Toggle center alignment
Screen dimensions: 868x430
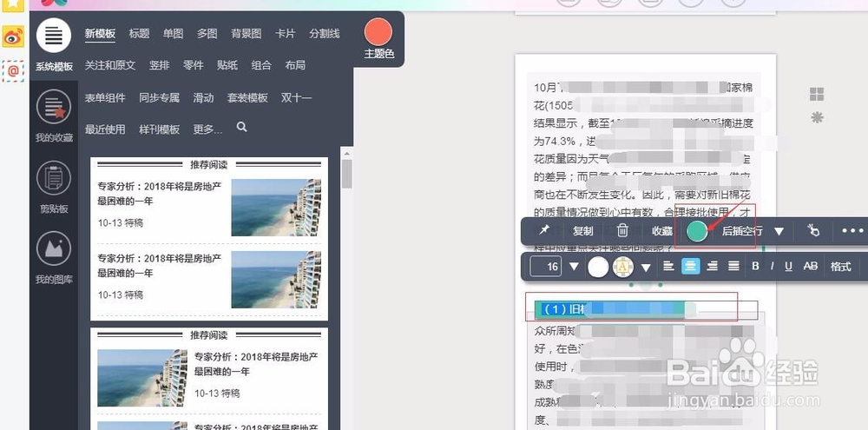[690, 267]
